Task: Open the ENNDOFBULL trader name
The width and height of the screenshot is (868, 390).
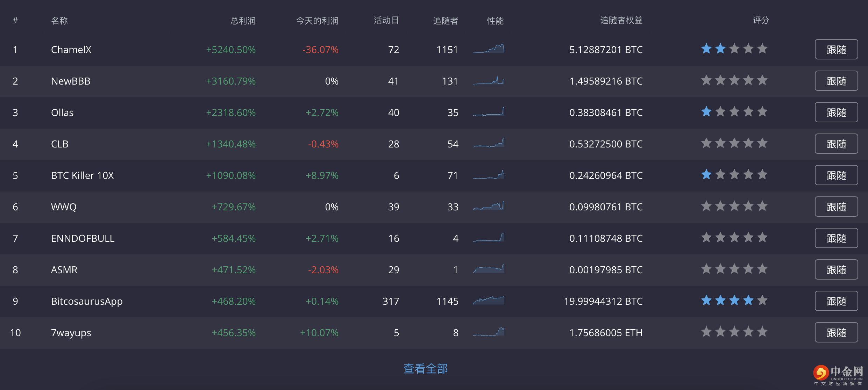Action: [x=83, y=238]
